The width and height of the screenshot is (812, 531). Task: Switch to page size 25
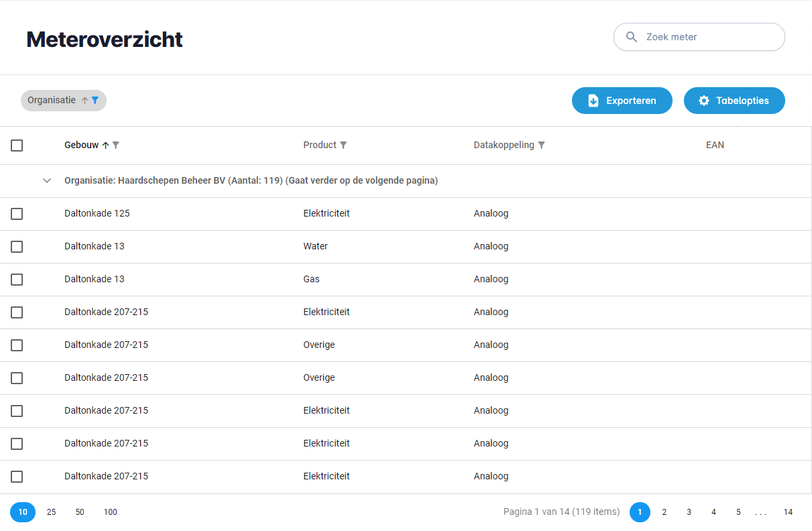click(x=51, y=512)
